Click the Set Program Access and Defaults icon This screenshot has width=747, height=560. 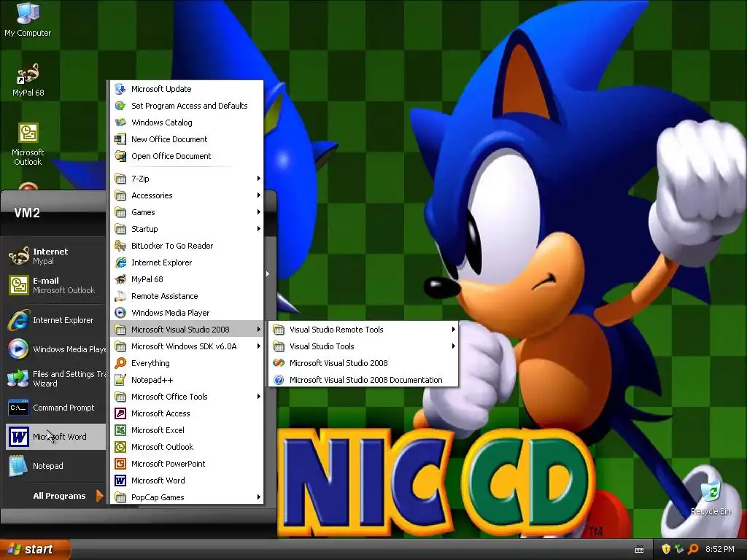tap(120, 106)
